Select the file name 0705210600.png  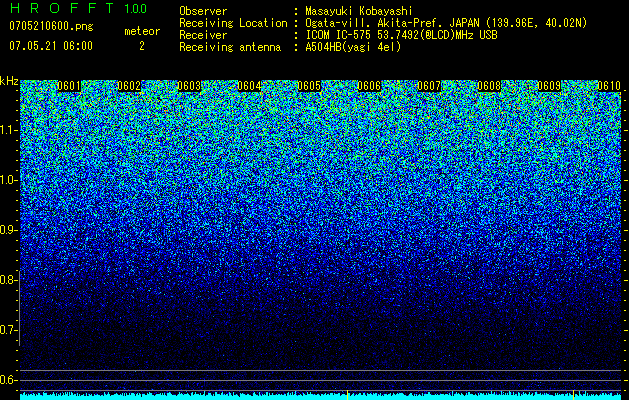[51, 26]
